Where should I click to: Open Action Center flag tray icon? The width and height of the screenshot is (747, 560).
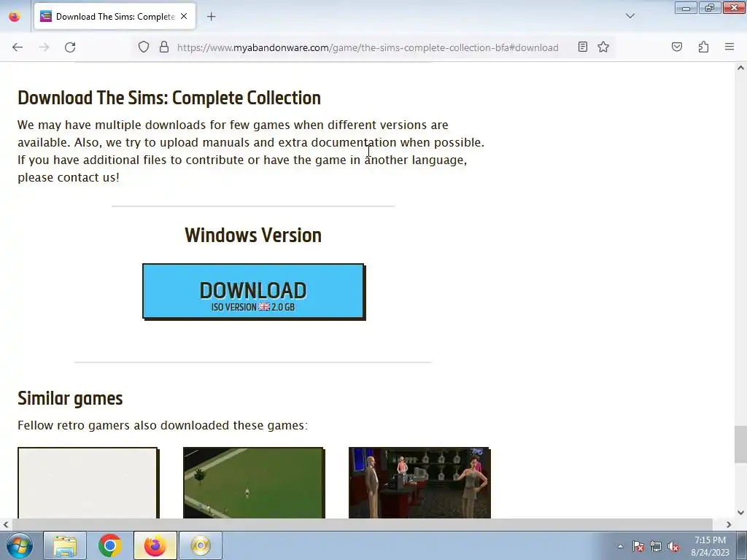(638, 546)
